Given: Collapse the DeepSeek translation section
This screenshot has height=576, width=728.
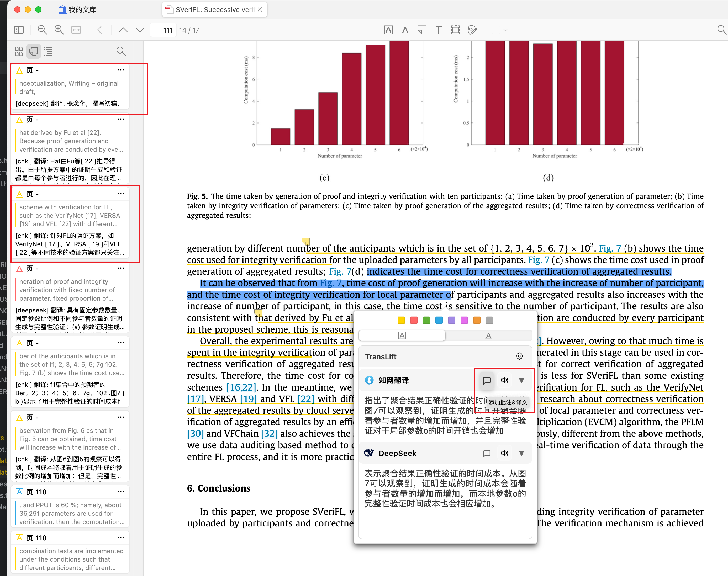Looking at the screenshot, I should click(521, 453).
